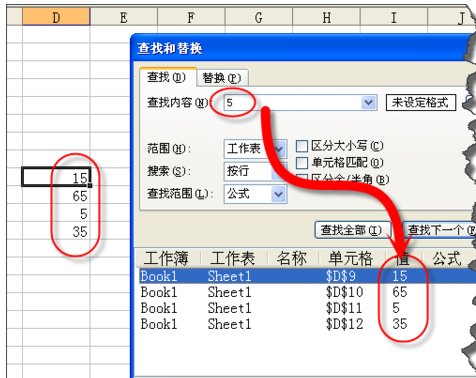
Task: Click the 未设定格式 button
Action: click(421, 102)
